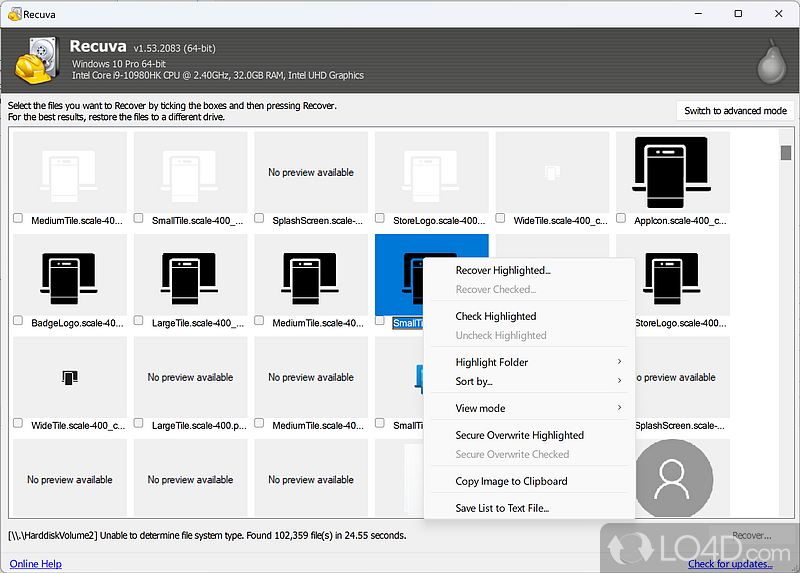Image resolution: width=800 pixels, height=573 pixels.
Task: Tick the top-row SmallTile.scale-400_ checkbox
Action: click(x=138, y=218)
